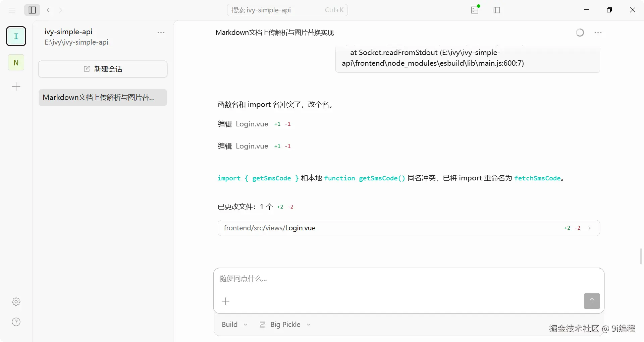The image size is (644, 342).
Task: Go back with the left arrow
Action: tap(48, 10)
